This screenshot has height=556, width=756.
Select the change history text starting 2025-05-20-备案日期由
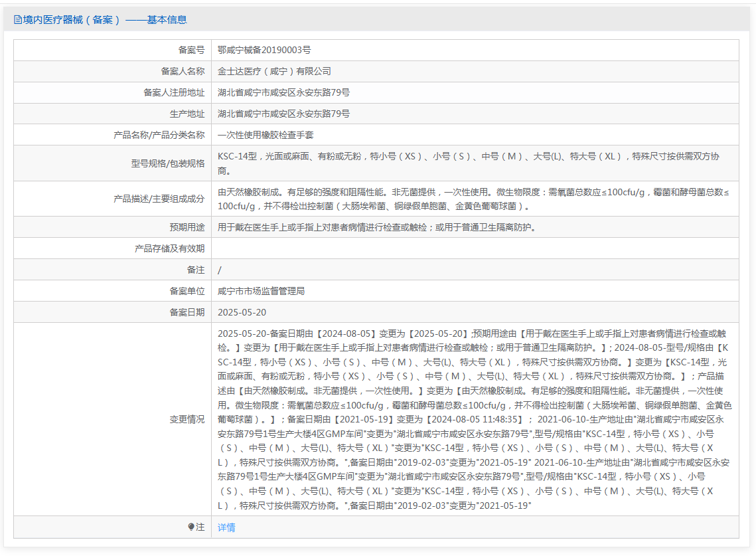(475, 419)
